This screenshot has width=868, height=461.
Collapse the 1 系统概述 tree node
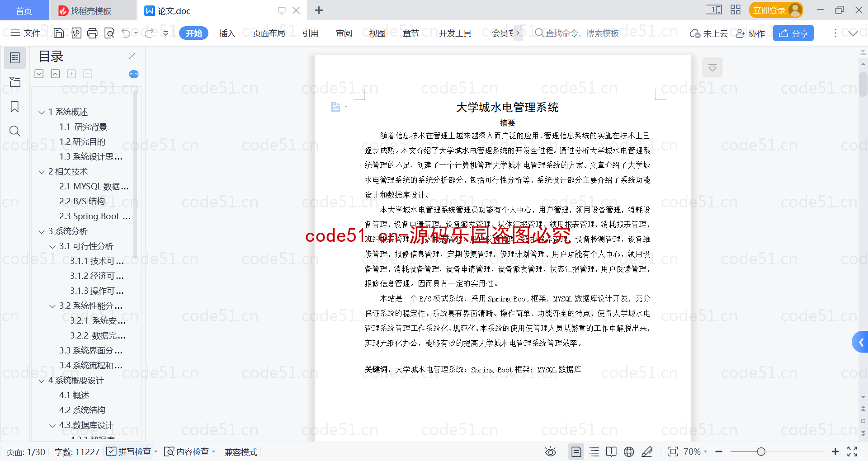pyautogui.click(x=42, y=112)
